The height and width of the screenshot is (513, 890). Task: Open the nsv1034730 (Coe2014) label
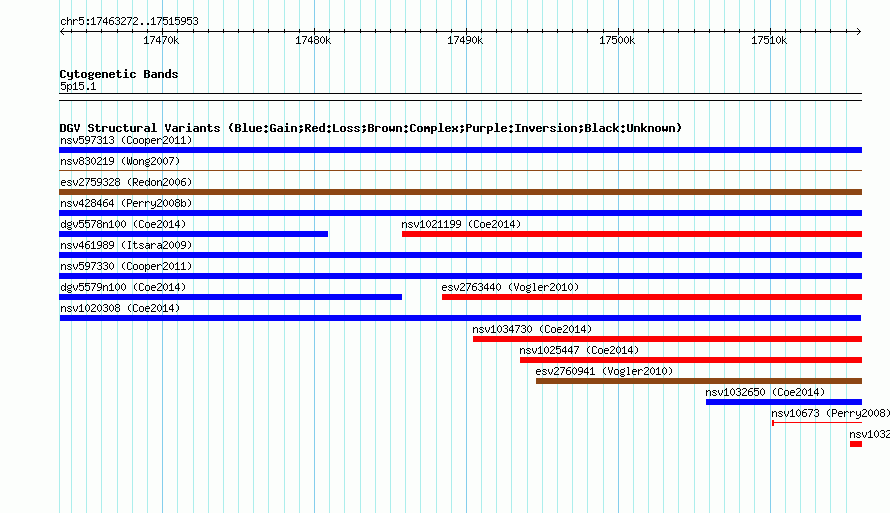(532, 329)
